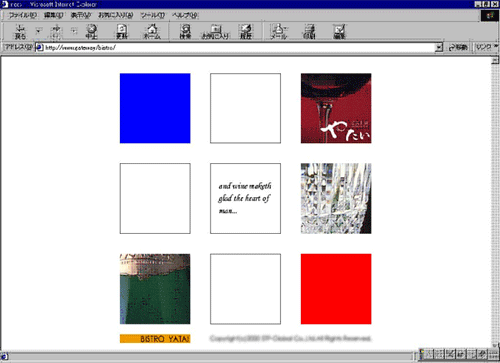The width and height of the screenshot is (500, 363).
Task: Click the Refresh (更新) toolbar button
Action: tap(122, 32)
